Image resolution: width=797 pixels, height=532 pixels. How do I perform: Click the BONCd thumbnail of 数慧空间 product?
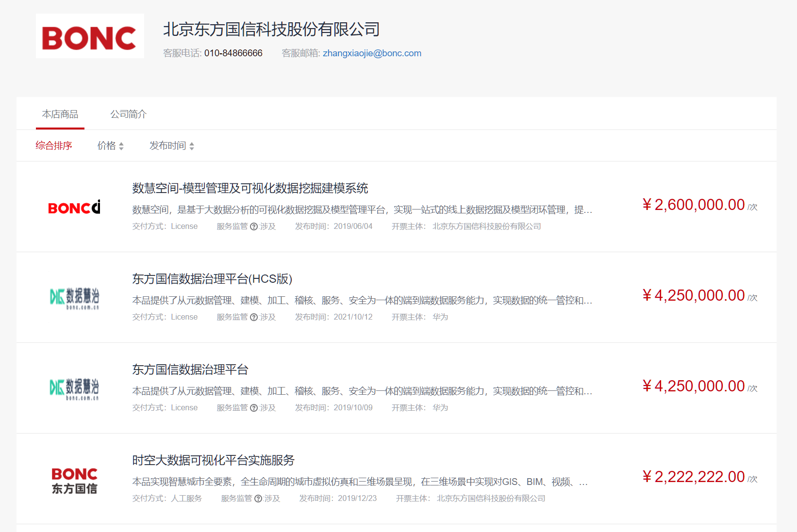pyautogui.click(x=74, y=207)
